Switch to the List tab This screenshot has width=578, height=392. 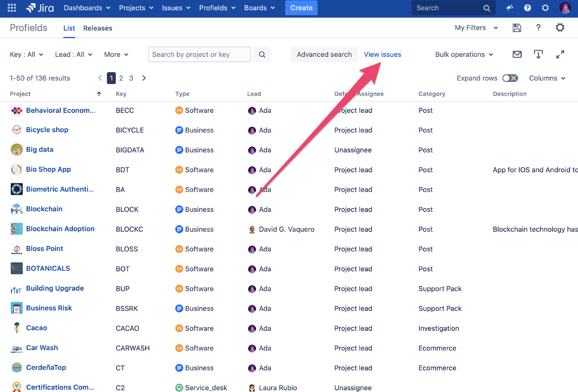click(69, 28)
